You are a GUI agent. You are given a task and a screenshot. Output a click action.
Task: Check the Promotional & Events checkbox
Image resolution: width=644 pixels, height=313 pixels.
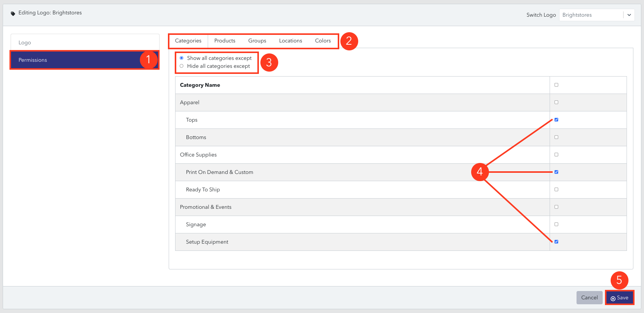pos(556,207)
